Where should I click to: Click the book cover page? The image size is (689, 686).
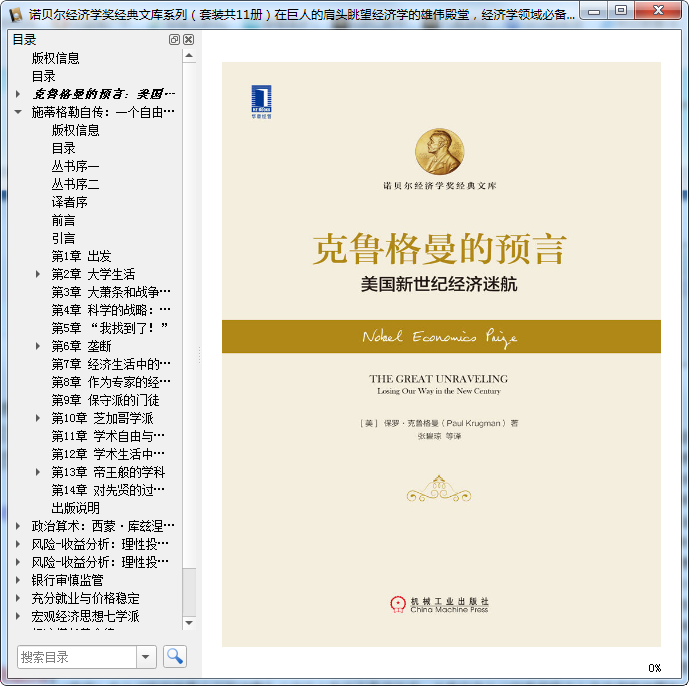tap(441, 354)
